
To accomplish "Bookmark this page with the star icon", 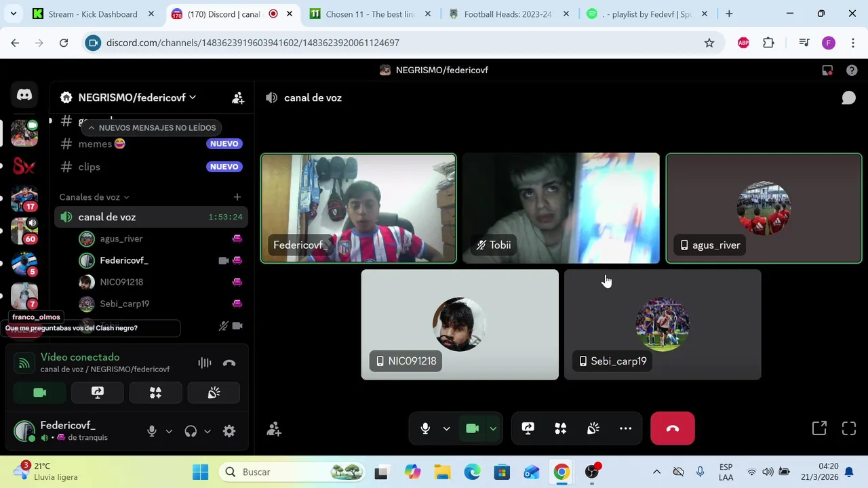I will click(709, 43).
